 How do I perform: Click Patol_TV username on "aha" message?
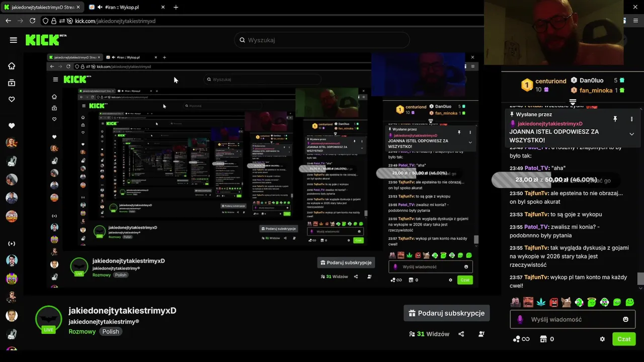536,168
